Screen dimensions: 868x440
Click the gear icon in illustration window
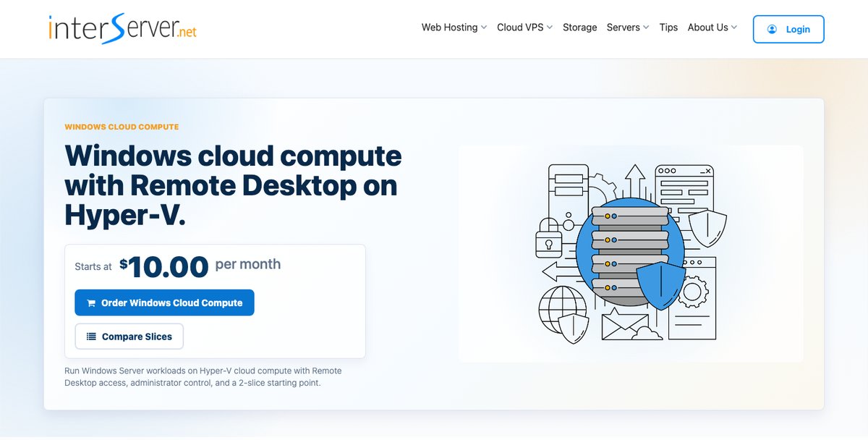click(x=692, y=292)
